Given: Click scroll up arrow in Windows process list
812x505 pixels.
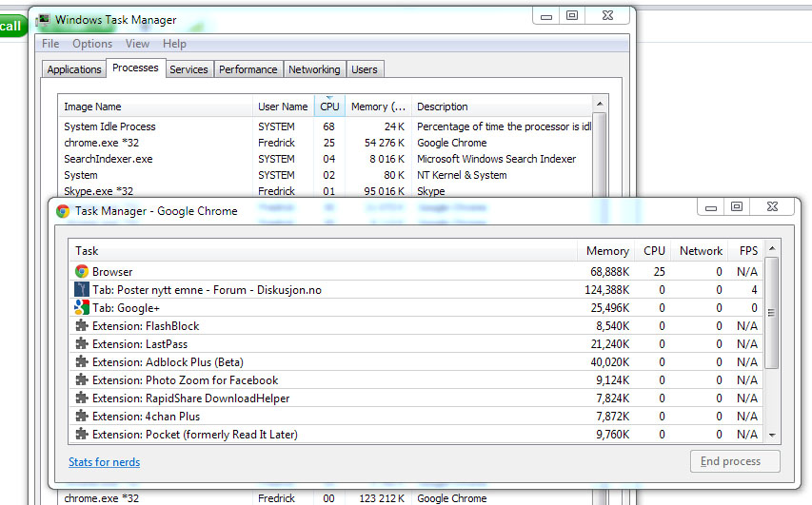Looking at the screenshot, I should point(600,104).
